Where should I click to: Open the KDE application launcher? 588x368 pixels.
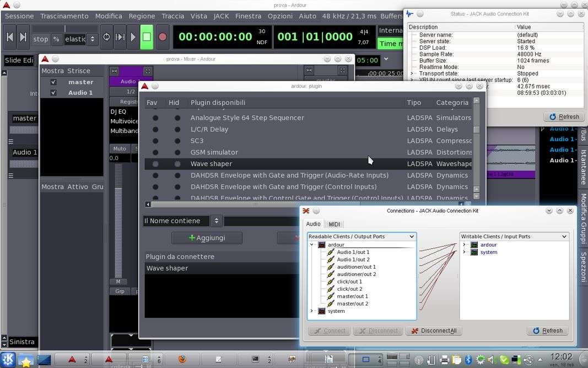8,360
